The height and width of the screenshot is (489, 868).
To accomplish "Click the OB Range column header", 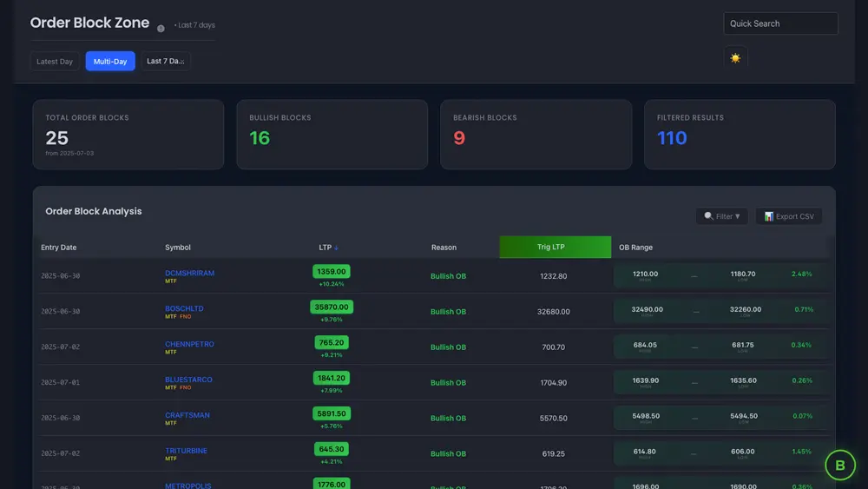I will click(x=635, y=248).
